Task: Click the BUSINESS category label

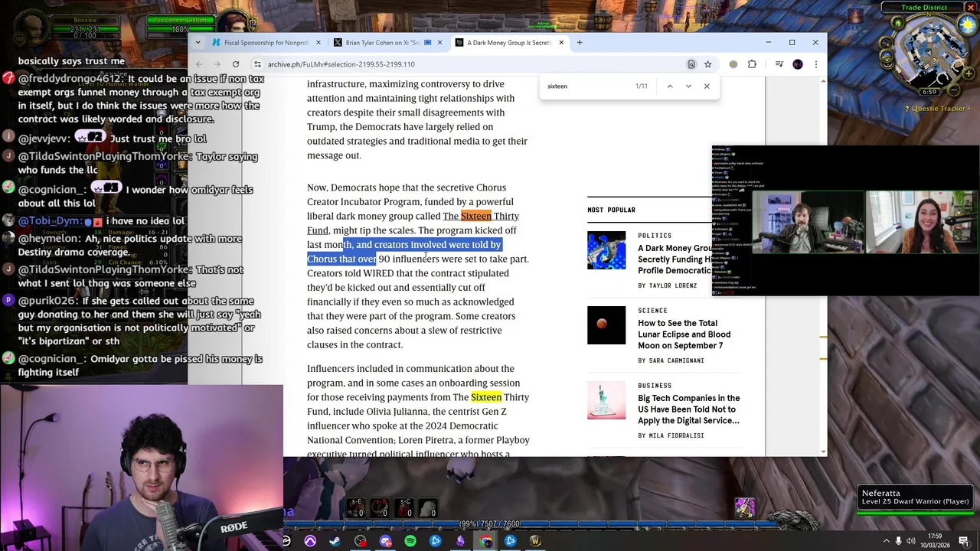Action: [x=655, y=386]
